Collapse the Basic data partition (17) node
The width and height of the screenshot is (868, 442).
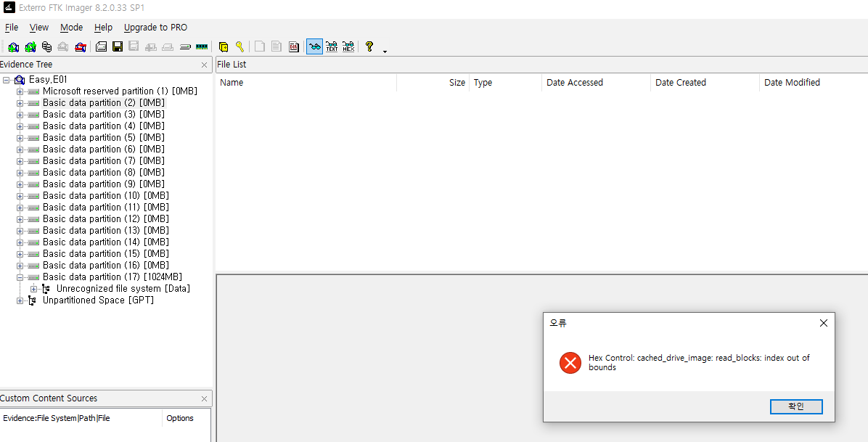point(20,277)
